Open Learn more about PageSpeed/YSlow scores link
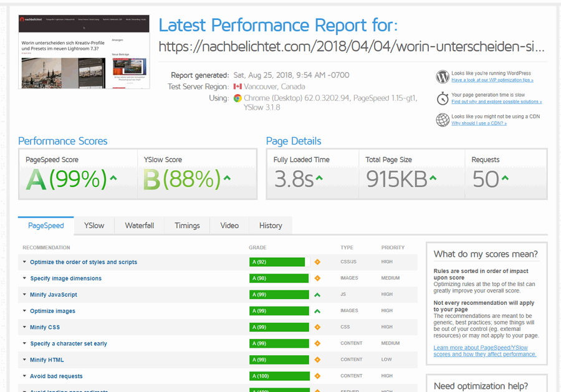The height and width of the screenshot is (392, 561). (484, 351)
